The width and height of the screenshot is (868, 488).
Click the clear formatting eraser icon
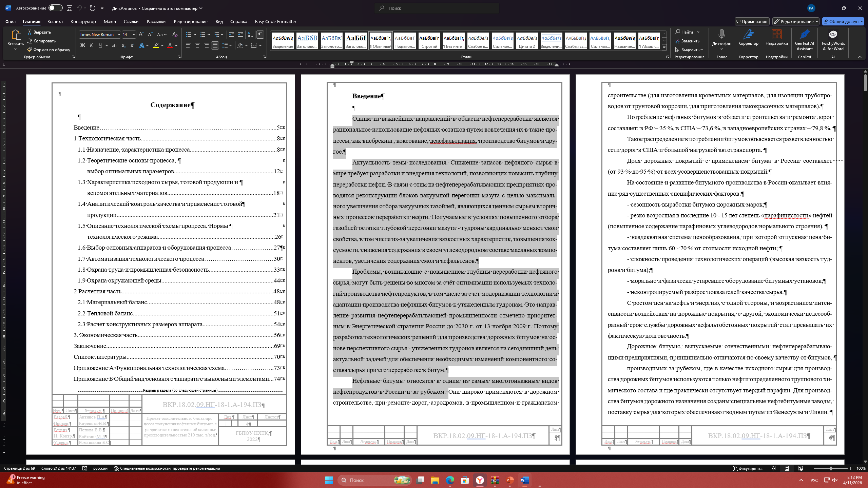pos(175,35)
